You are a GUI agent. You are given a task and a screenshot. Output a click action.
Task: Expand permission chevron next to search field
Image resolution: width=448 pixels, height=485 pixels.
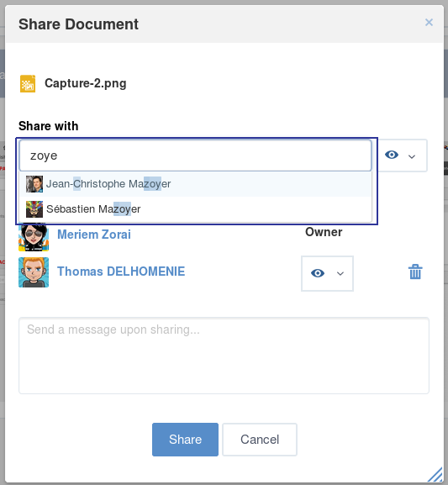[412, 157]
